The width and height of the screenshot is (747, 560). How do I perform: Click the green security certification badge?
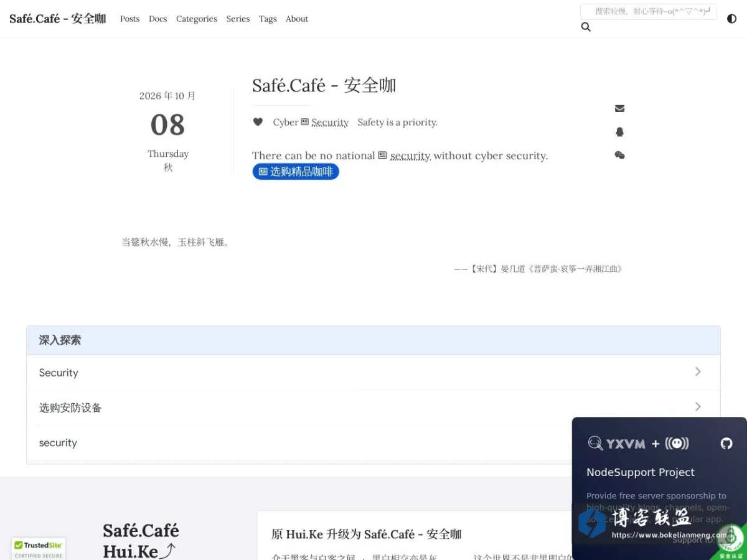[730, 541]
